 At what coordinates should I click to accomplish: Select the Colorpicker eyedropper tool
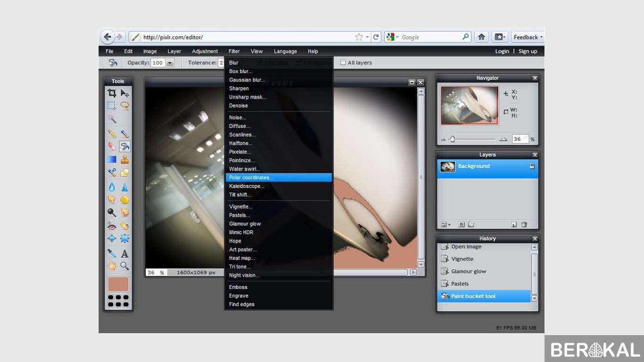point(112,253)
